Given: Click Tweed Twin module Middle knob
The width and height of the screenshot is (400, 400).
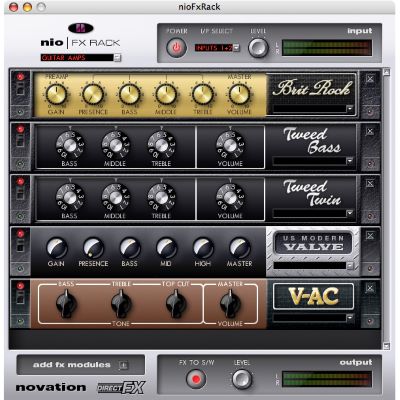Looking at the screenshot, I should [x=116, y=198].
